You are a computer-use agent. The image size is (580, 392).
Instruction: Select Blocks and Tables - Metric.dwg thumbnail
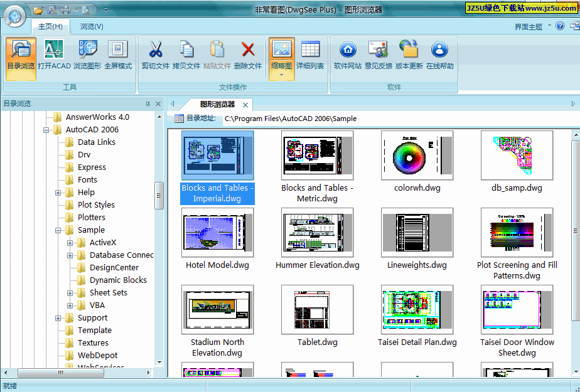tap(317, 155)
